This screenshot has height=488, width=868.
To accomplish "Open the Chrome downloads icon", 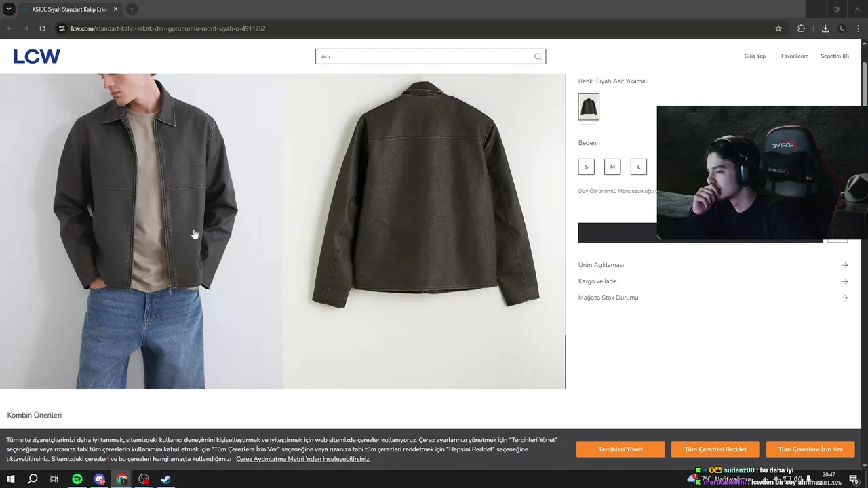I will (825, 28).
